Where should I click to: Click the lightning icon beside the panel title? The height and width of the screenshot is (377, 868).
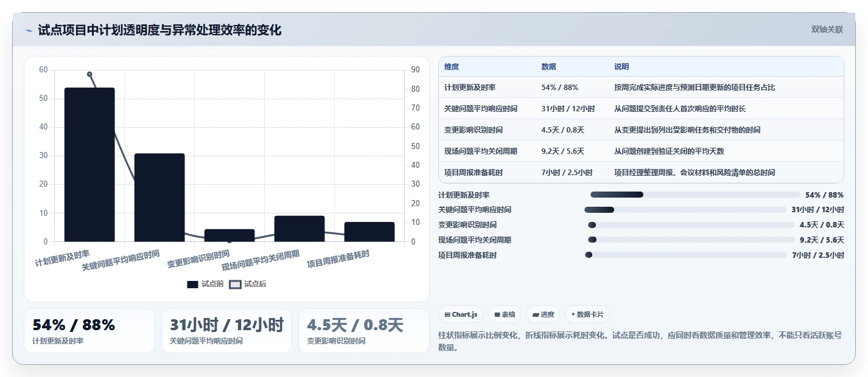coord(29,30)
